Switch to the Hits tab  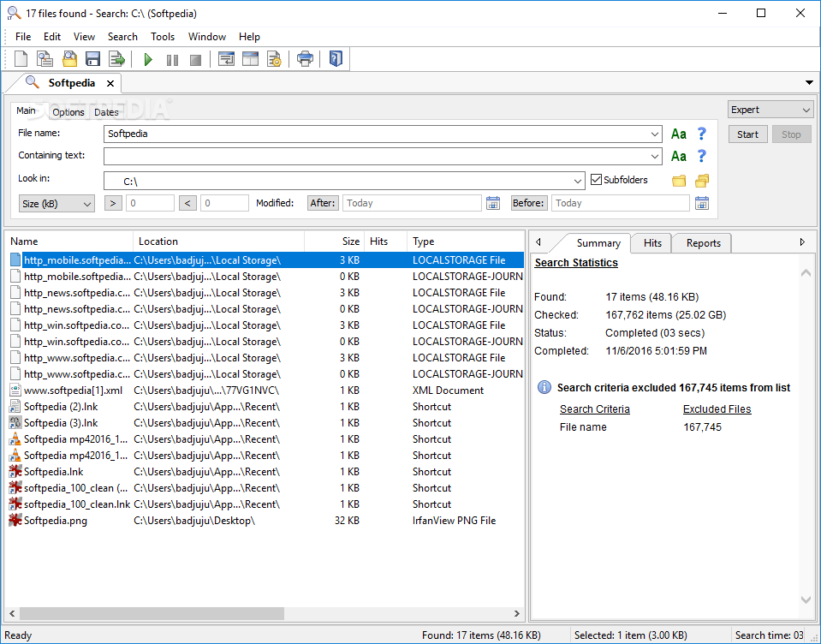point(652,243)
